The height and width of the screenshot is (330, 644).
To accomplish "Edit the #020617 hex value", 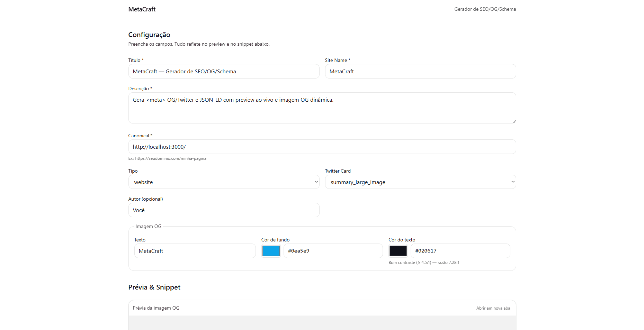I will (460, 250).
